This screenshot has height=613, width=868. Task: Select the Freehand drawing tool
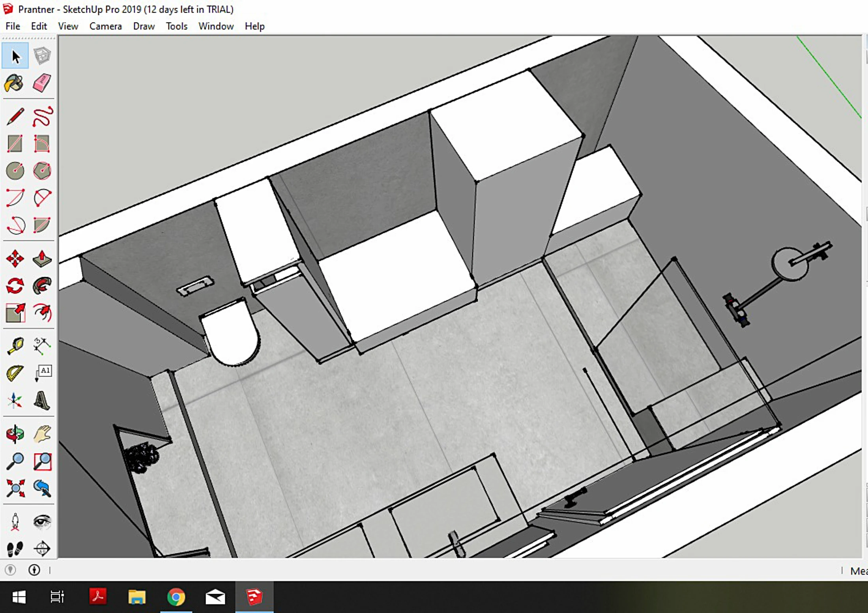click(42, 117)
